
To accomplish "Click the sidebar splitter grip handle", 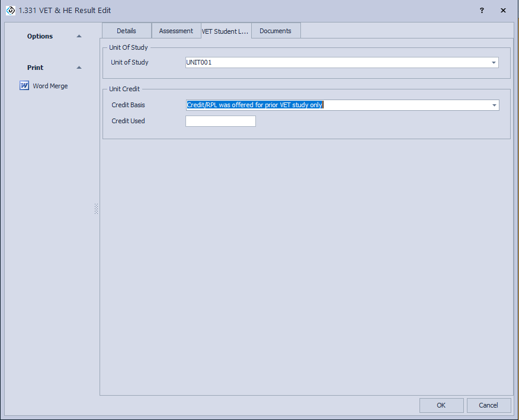I will 96,209.
